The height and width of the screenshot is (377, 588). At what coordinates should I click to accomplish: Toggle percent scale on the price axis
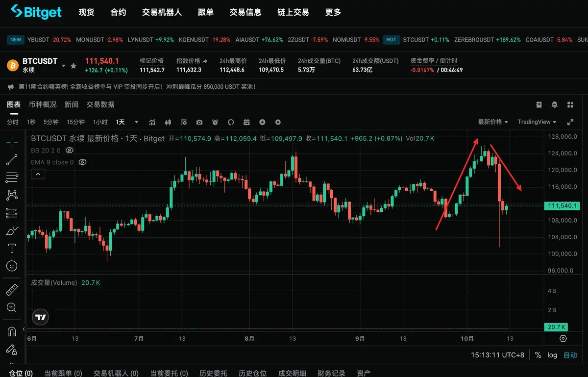click(x=538, y=355)
